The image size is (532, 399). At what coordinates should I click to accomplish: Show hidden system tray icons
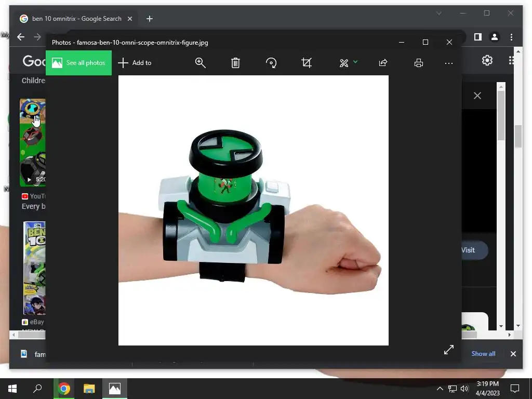pyautogui.click(x=440, y=389)
